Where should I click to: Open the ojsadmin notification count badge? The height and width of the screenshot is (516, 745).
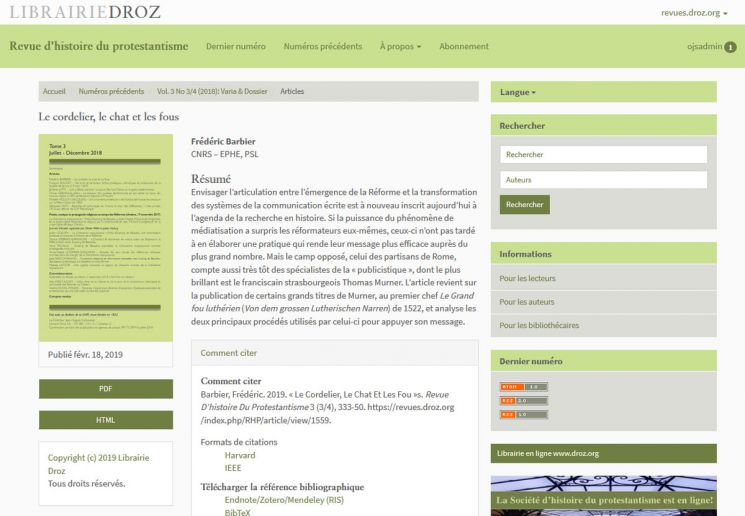click(730, 47)
